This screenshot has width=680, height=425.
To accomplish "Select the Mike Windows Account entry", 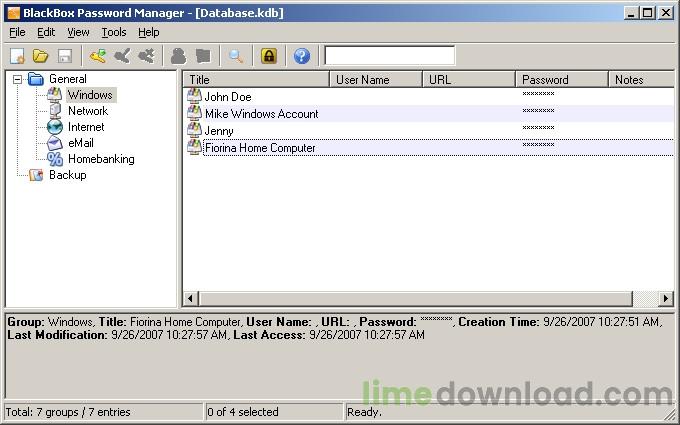I will point(262,114).
